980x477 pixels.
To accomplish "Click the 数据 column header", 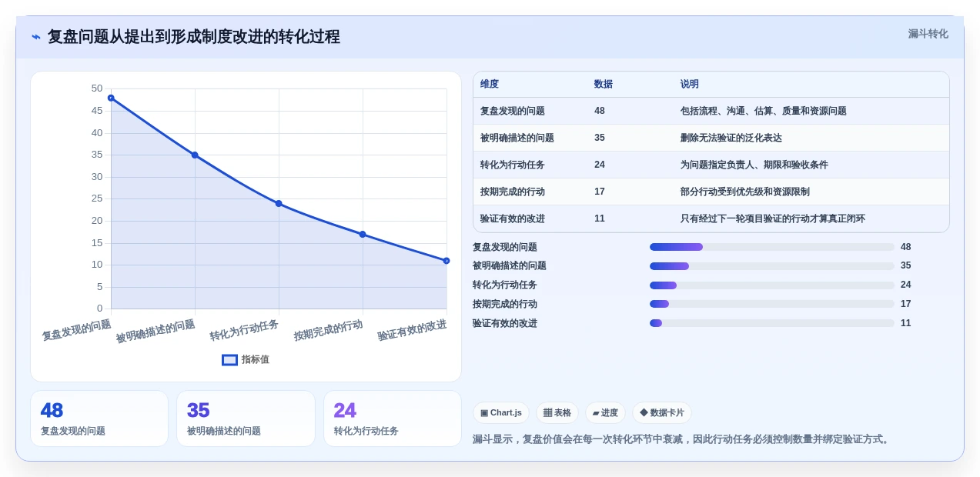I will tap(604, 84).
